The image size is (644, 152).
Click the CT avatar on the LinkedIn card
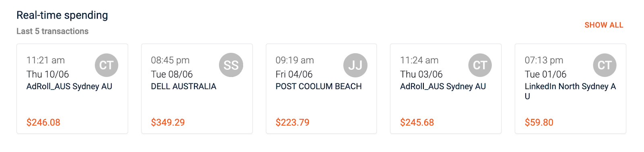[x=605, y=65]
